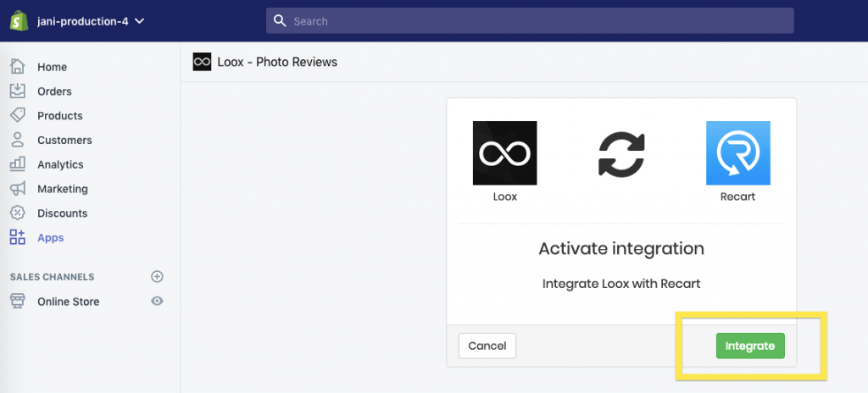
Task: Open the jani-production-4 store dropdown
Action: [x=91, y=21]
